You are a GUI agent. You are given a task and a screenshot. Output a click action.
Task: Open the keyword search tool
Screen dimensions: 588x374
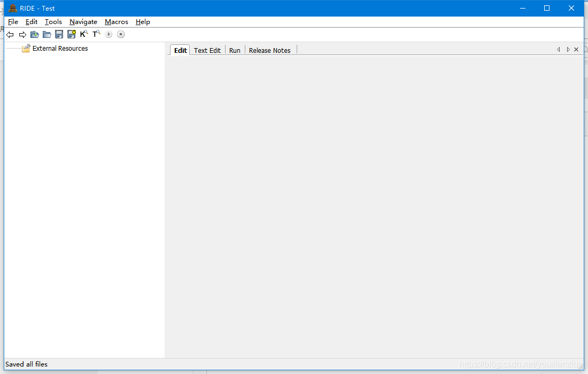[x=84, y=34]
